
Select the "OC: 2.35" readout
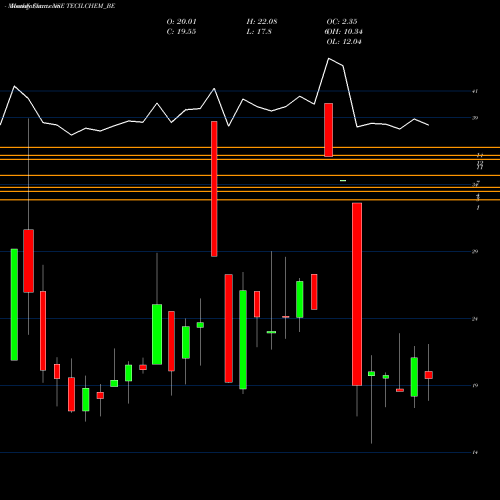(x=342, y=22)
